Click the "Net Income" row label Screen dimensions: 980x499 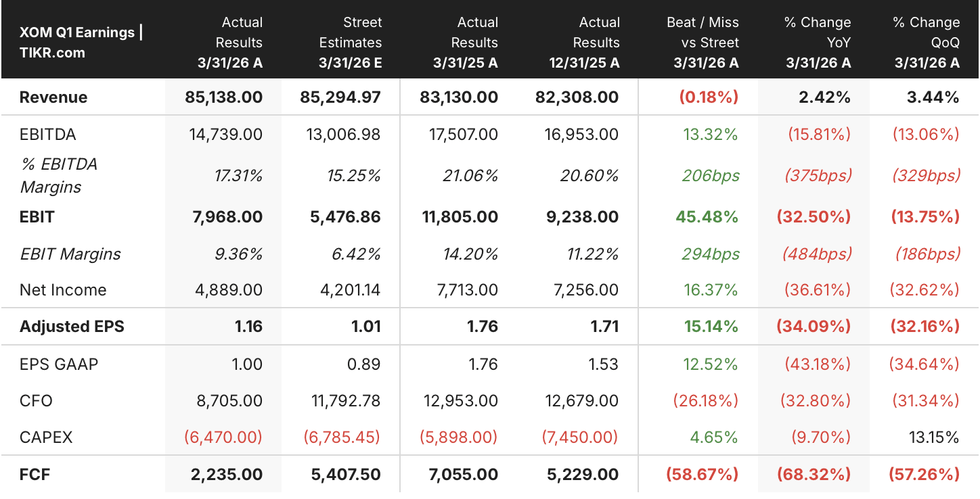[63, 290]
